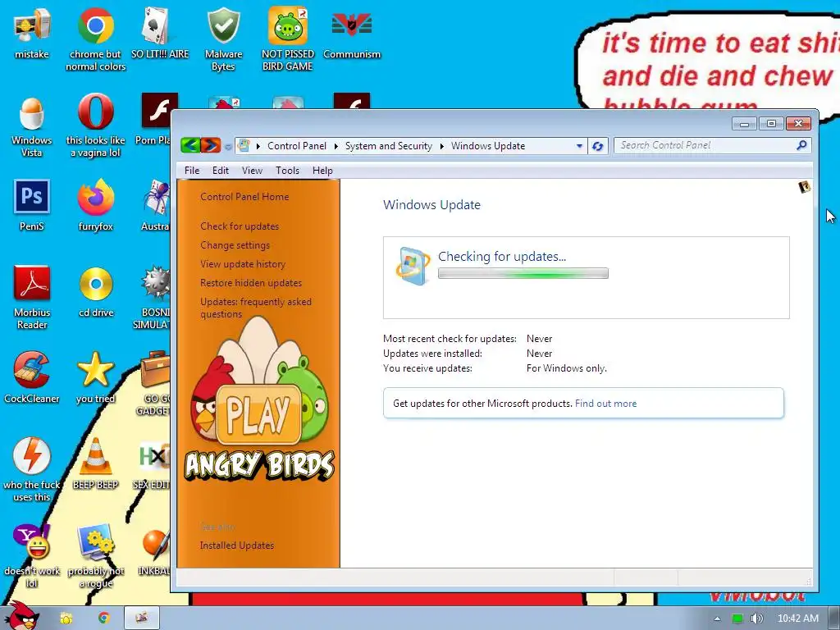Viewport: 840px width, 630px height.
Task: Open the help icon in content corner
Action: point(804,187)
